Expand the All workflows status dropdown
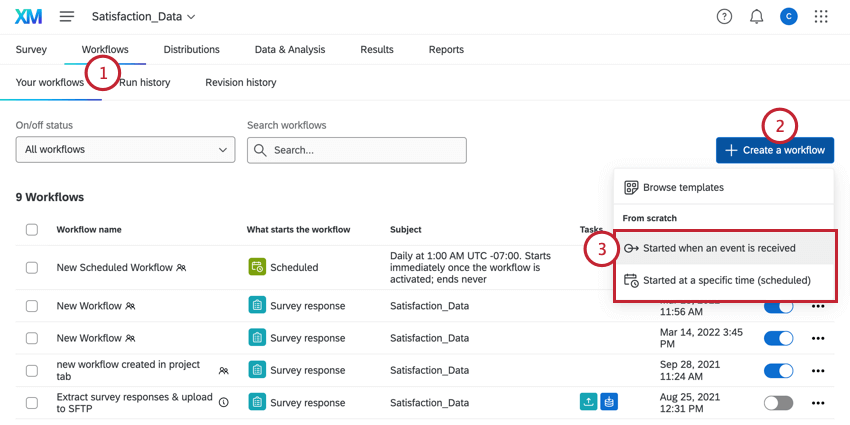The image size is (850, 425). click(x=125, y=150)
